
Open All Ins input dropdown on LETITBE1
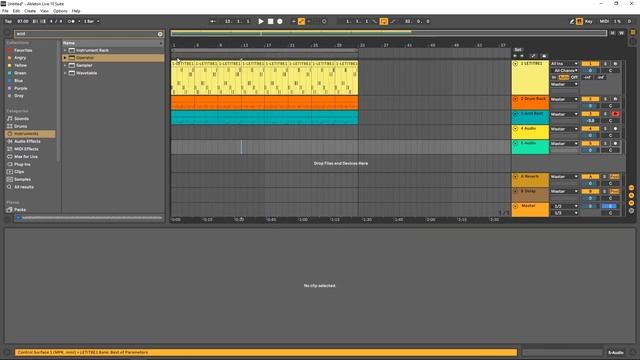(564, 64)
